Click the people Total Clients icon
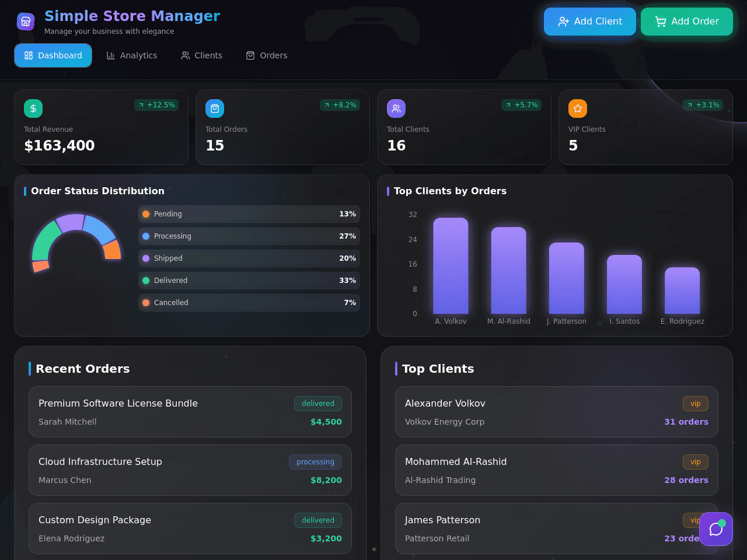This screenshot has height=560, width=747. pos(396,108)
